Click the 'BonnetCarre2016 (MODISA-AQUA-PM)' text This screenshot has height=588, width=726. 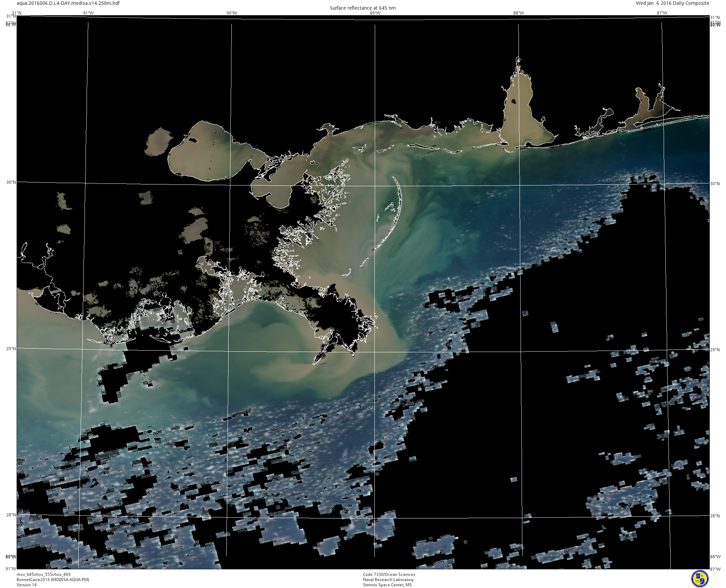coord(53,580)
